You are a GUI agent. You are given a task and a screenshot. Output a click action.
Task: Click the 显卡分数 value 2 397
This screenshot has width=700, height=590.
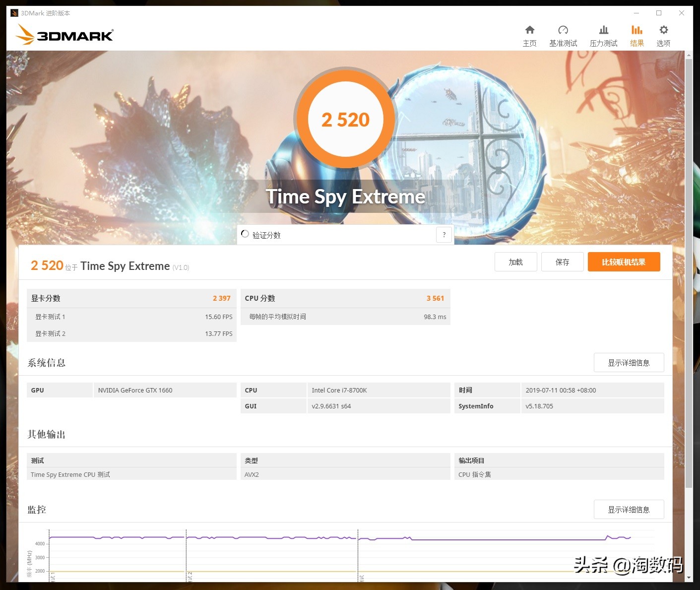point(221,298)
